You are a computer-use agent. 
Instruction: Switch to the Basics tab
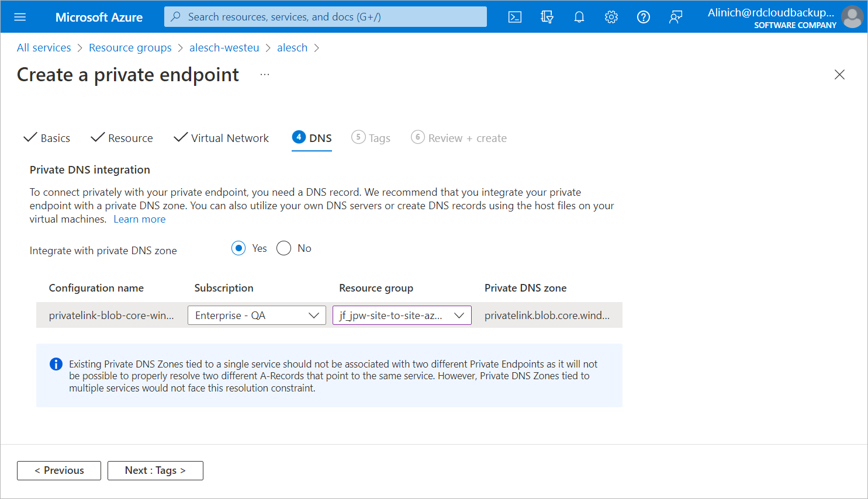47,138
